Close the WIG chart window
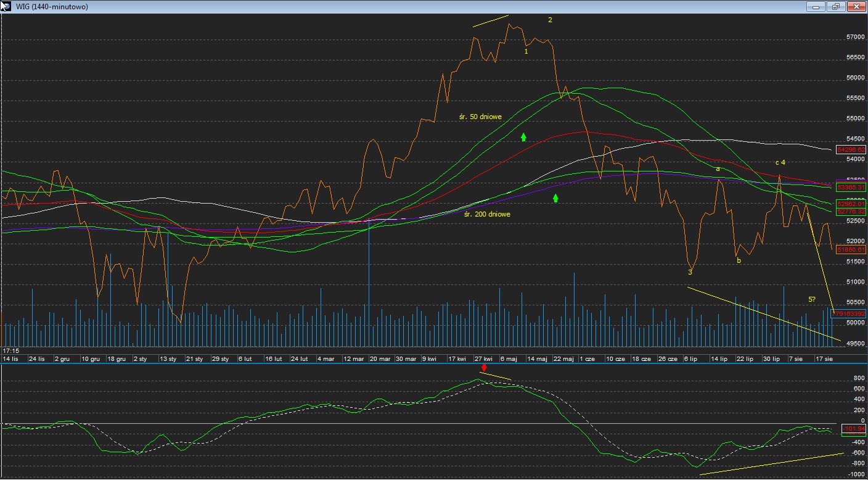Image resolution: width=868 pixels, height=480 pixels. 856,6
